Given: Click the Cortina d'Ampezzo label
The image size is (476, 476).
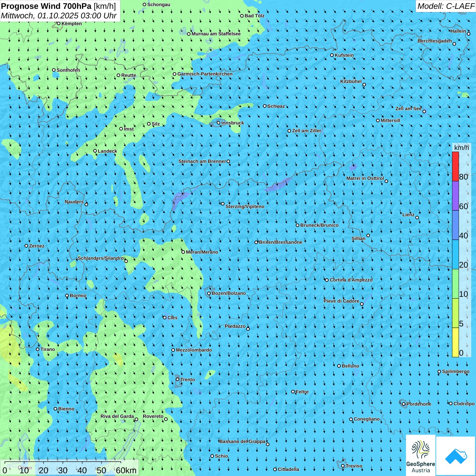Looking at the screenshot, I should tap(351, 280).
